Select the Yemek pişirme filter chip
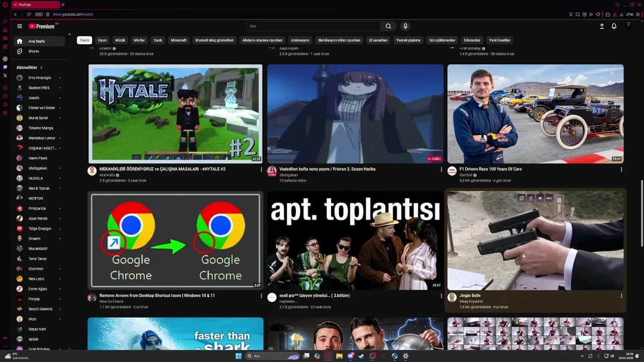644x362 pixels. 408,40
